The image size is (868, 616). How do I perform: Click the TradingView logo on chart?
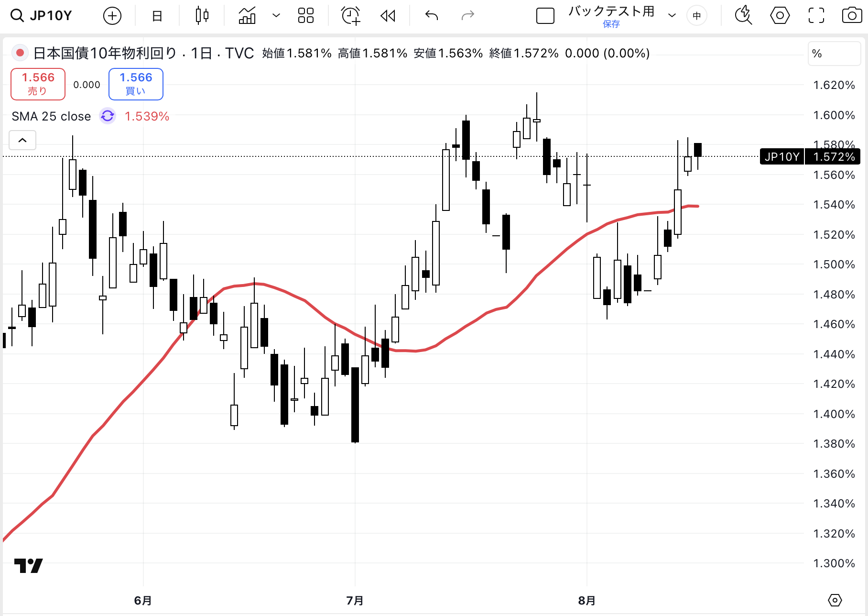click(29, 565)
